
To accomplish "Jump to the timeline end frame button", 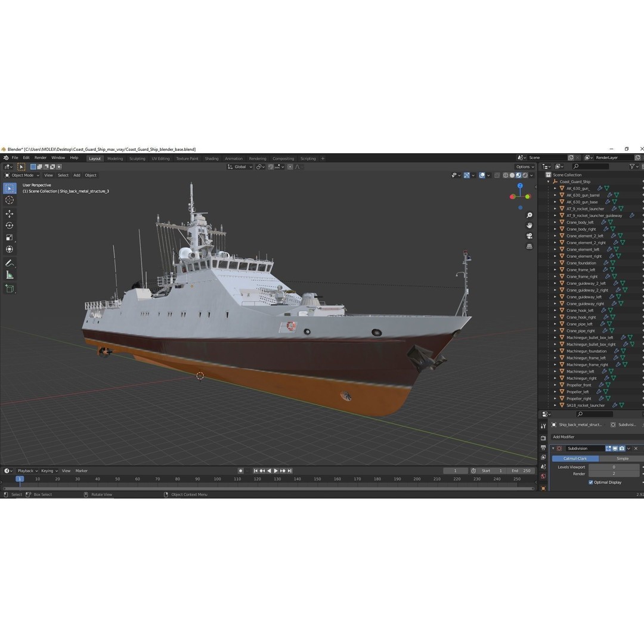I will coord(290,470).
